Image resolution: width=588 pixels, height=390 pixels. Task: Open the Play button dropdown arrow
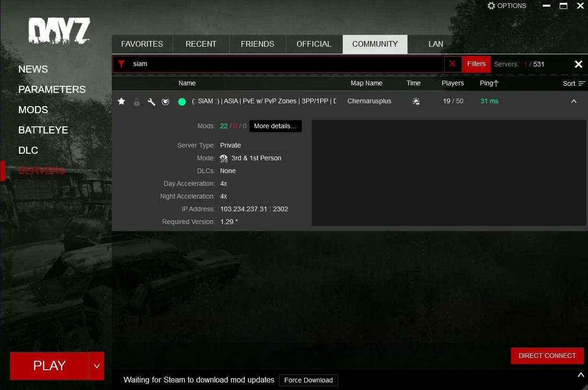tap(97, 366)
